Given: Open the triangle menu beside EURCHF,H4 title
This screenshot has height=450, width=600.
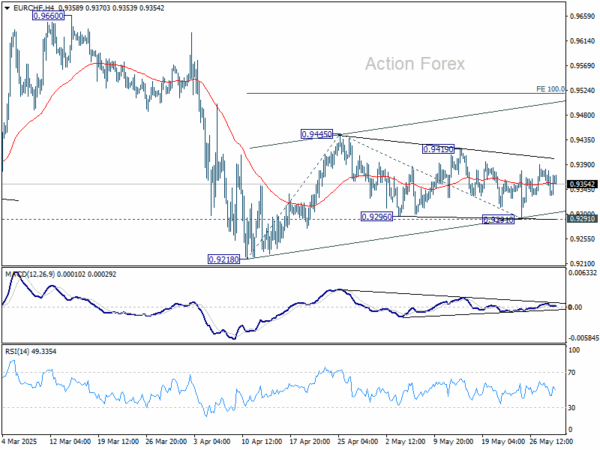Looking at the screenshot, I should tap(7, 8).
